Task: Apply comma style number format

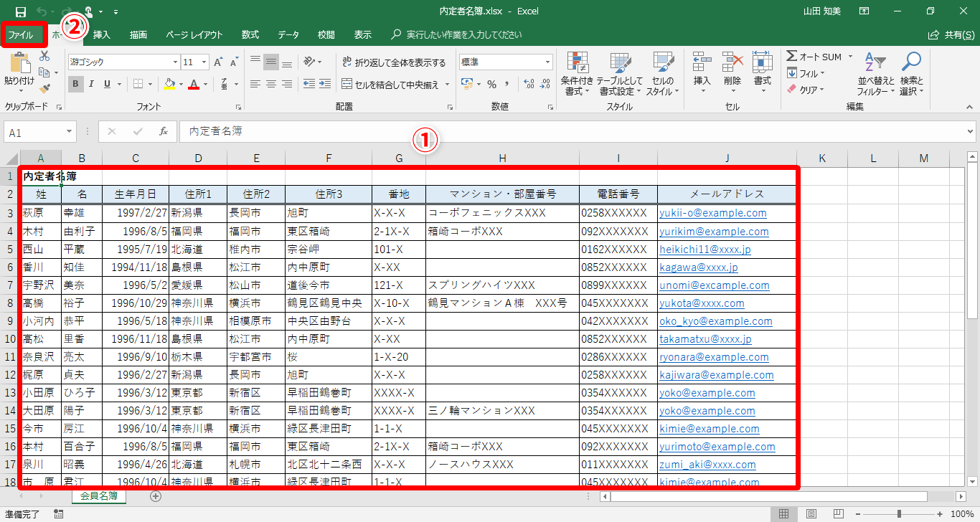Action: point(507,84)
